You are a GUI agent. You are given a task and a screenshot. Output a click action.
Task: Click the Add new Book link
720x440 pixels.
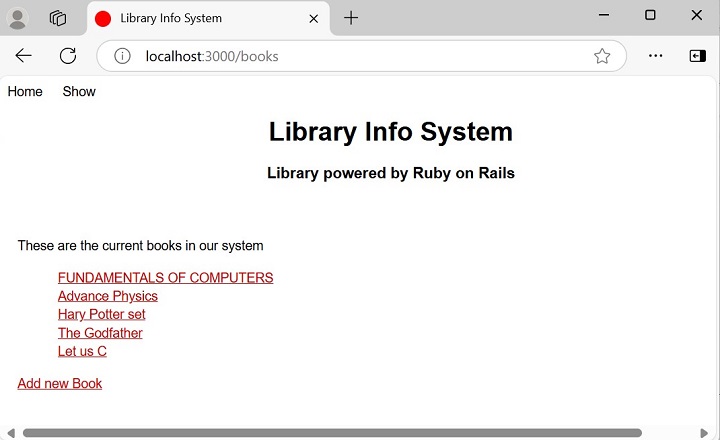click(60, 383)
